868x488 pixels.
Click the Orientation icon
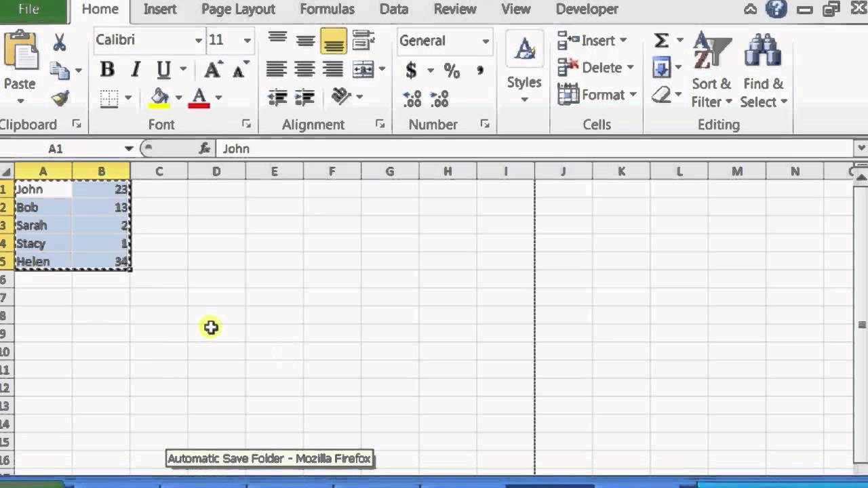[x=341, y=96]
